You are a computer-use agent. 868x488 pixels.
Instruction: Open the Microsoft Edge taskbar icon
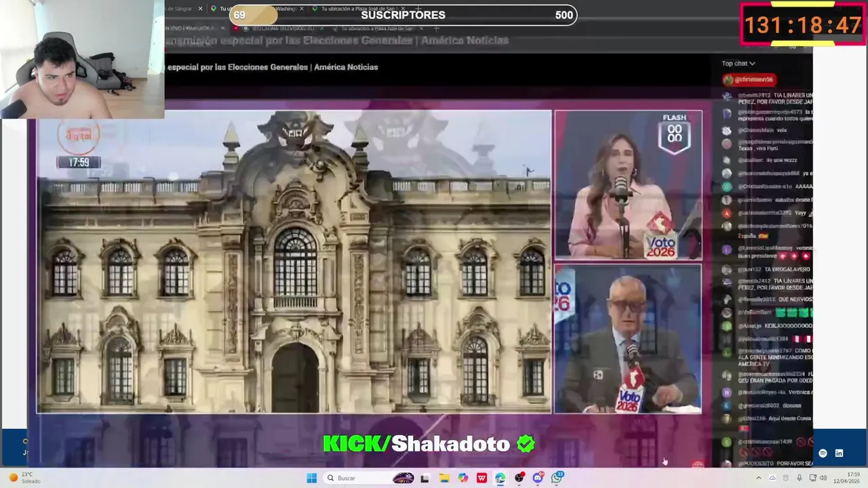click(500, 478)
